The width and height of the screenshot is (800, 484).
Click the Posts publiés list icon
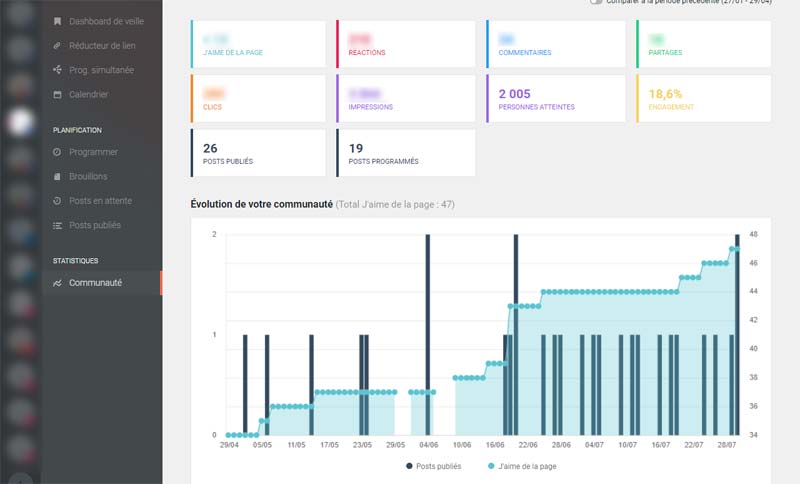pos(57,225)
